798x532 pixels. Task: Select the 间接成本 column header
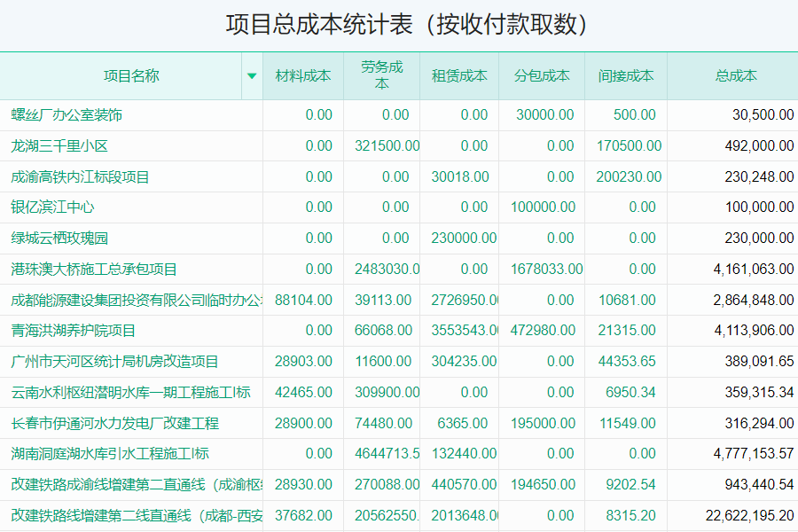click(x=625, y=76)
